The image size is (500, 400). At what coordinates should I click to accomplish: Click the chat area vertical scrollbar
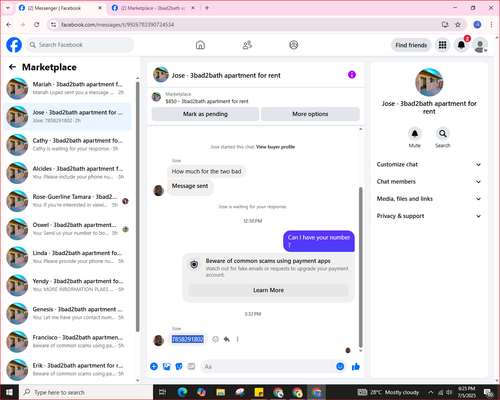pos(360,267)
